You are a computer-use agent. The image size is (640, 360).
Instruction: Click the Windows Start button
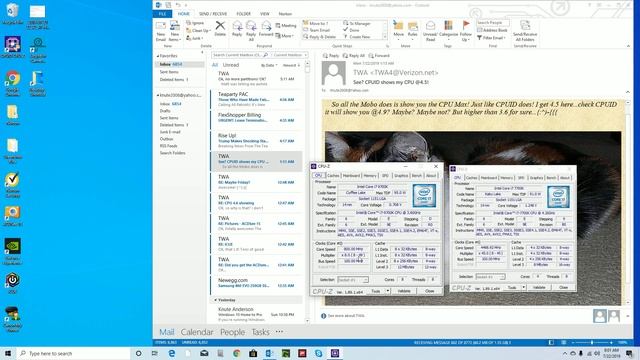pos(8,353)
